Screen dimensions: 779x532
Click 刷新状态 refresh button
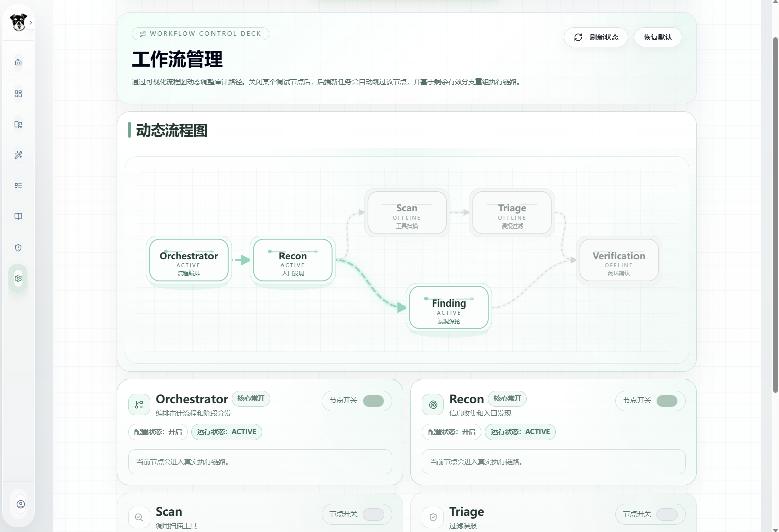[x=596, y=37]
